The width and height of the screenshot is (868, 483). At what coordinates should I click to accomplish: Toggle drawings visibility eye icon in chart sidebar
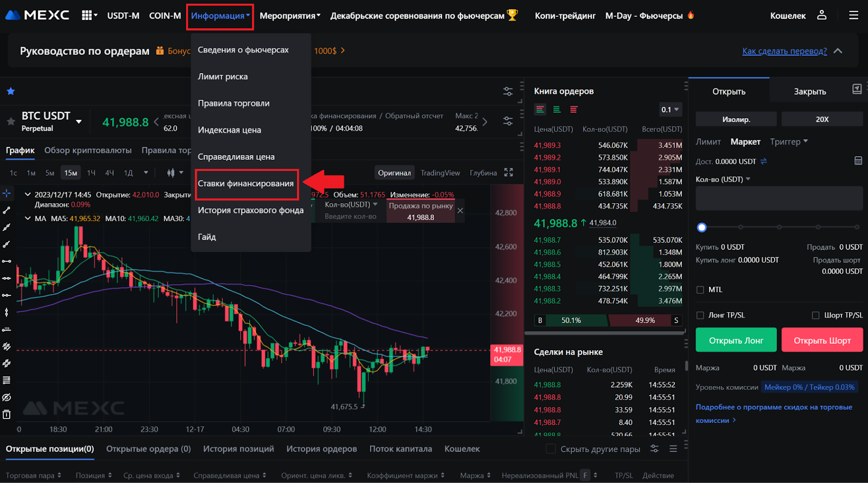click(7, 397)
